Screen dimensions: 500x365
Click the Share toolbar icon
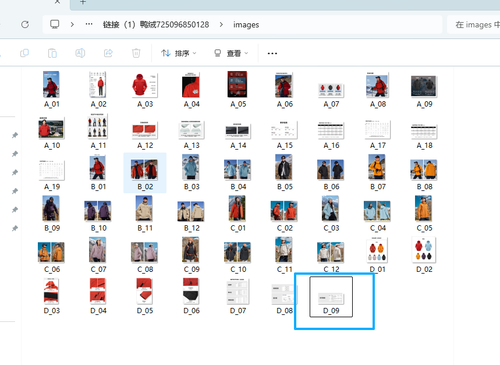pos(108,53)
